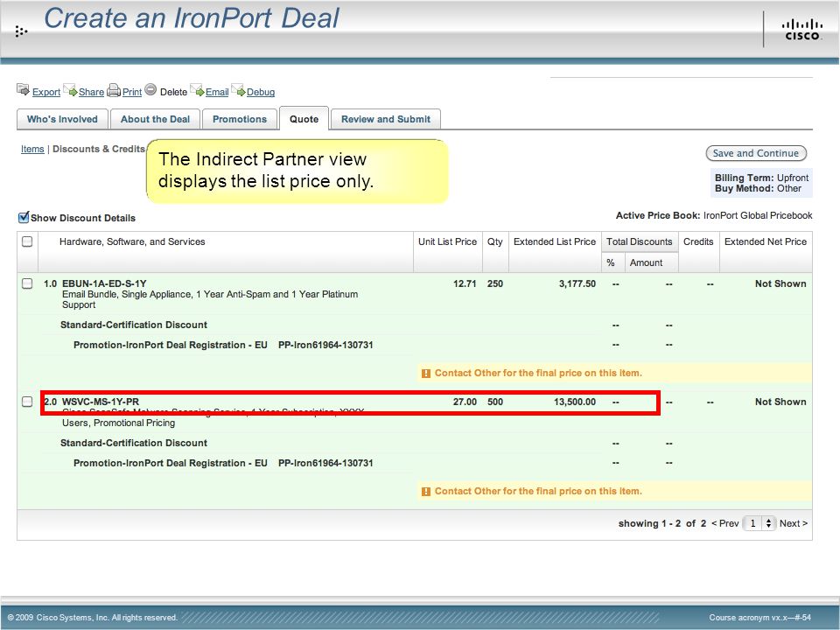Click the Contact Other message under item 2.0
The height and width of the screenshot is (630, 840).
(x=538, y=491)
